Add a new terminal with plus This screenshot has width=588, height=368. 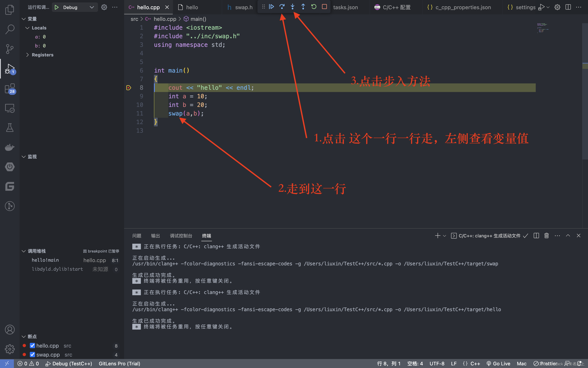point(438,236)
